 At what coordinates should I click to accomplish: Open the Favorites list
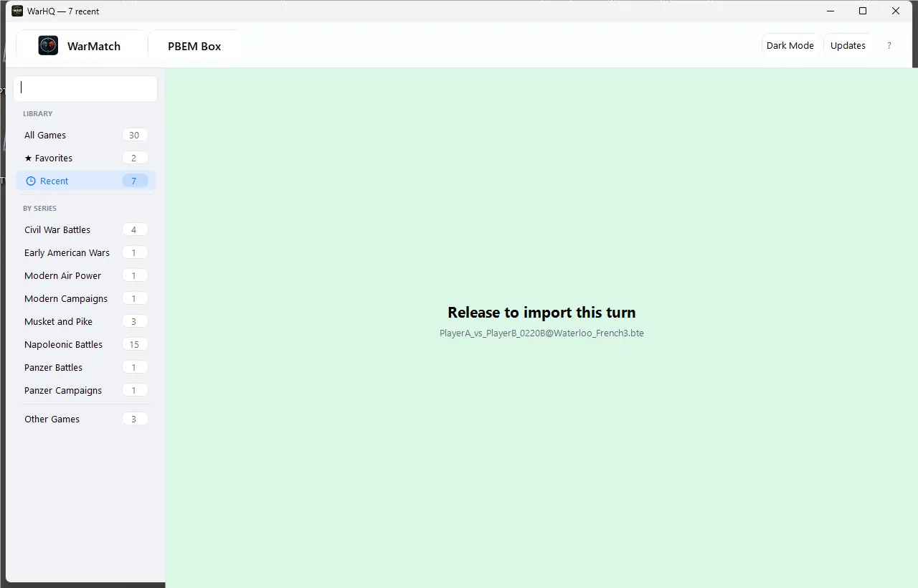click(85, 158)
